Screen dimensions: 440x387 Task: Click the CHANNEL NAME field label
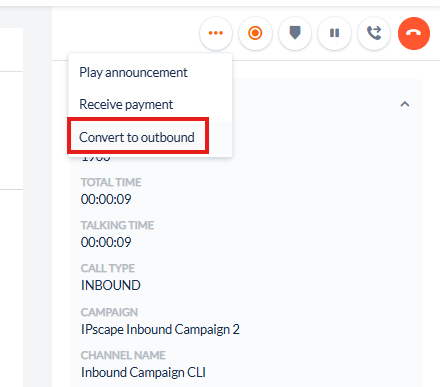click(123, 355)
